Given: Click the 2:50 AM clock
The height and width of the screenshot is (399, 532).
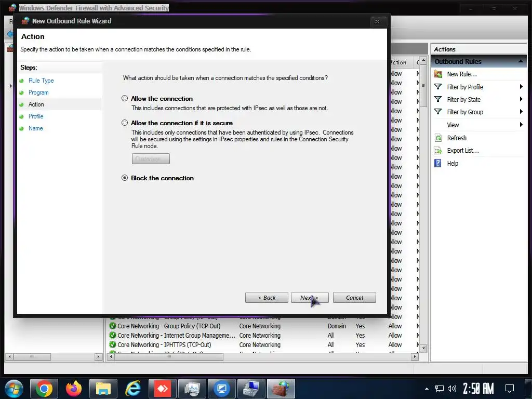Looking at the screenshot, I should tap(478, 389).
